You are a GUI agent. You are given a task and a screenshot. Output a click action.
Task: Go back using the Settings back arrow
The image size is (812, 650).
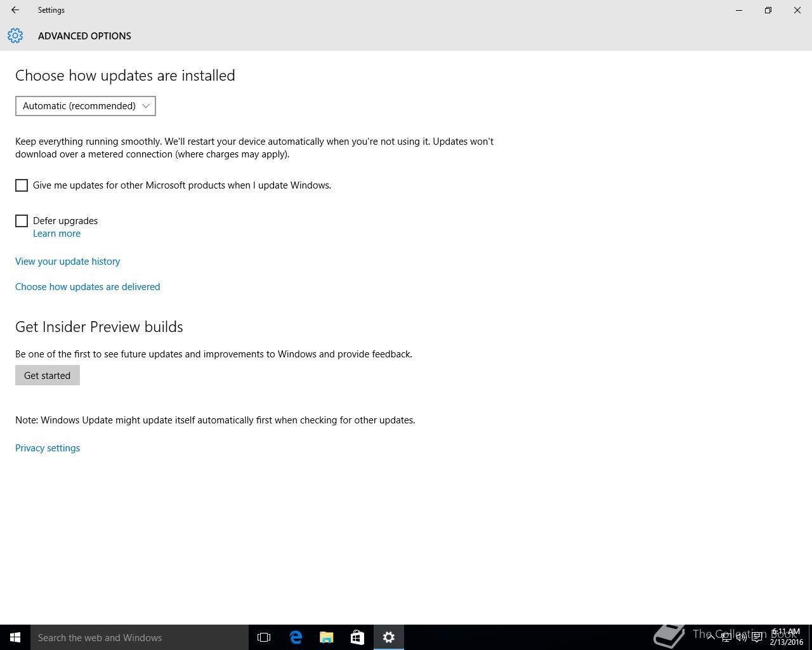point(15,10)
